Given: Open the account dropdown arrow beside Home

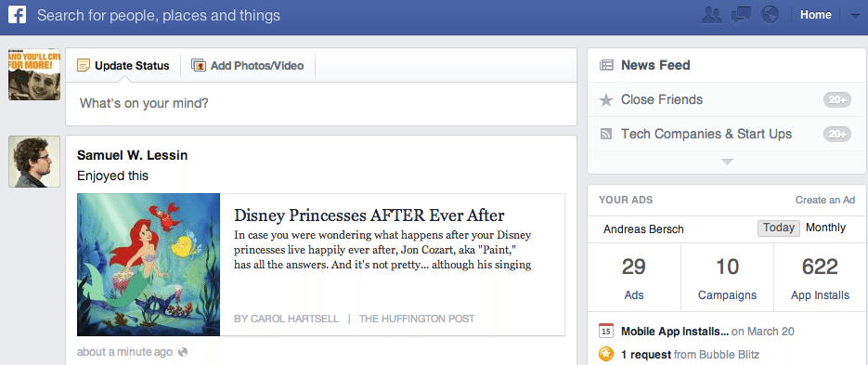Looking at the screenshot, I should (854, 16).
